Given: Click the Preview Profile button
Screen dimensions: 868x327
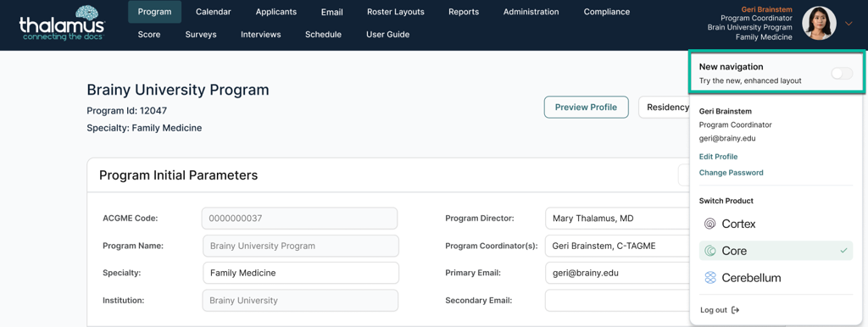Looking at the screenshot, I should (587, 108).
